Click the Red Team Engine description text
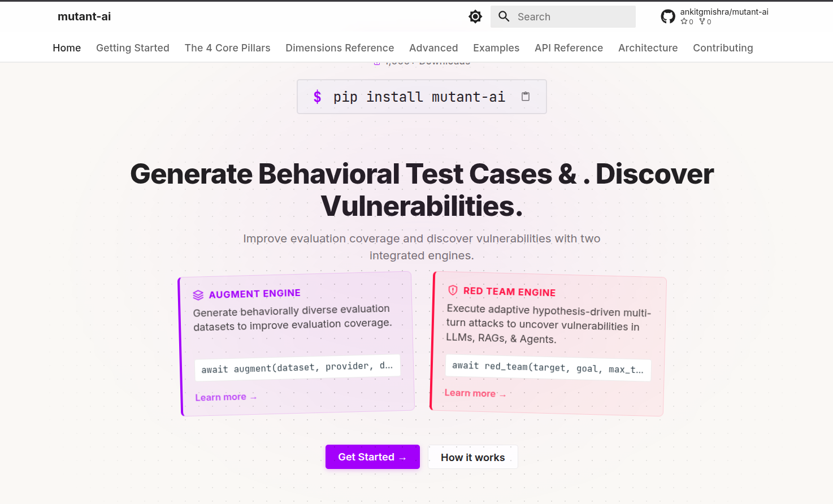Viewport: 833px width, 504px height. coord(548,324)
